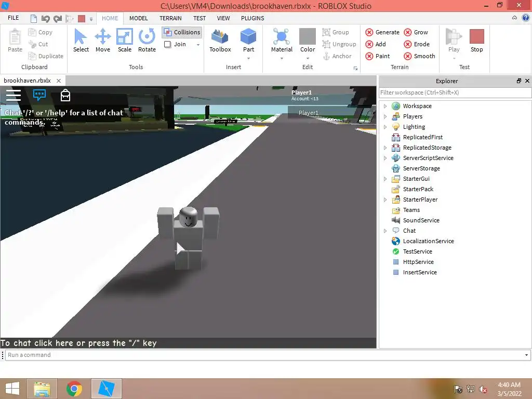Viewport: 532px width, 399px height.
Task: Expand the Chat node
Action: [385, 231]
